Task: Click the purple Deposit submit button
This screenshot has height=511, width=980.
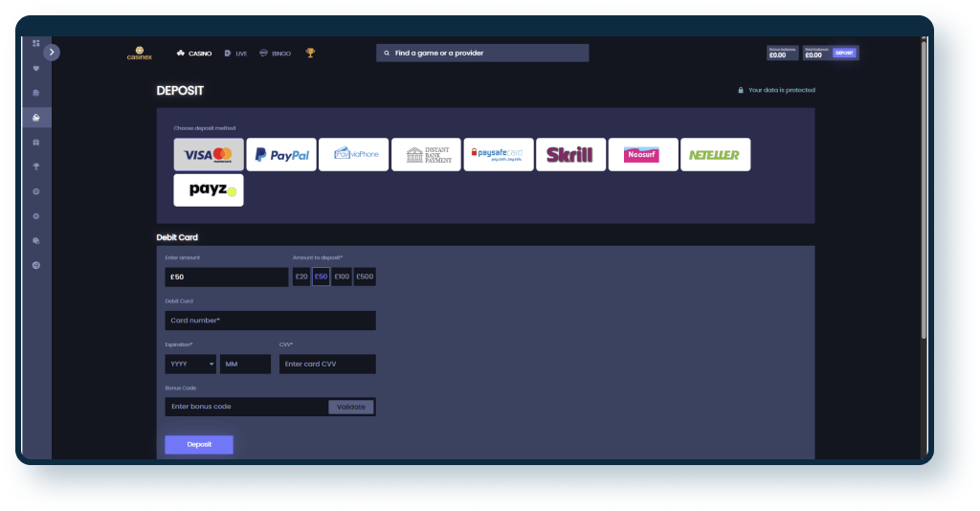Action: [x=199, y=444]
